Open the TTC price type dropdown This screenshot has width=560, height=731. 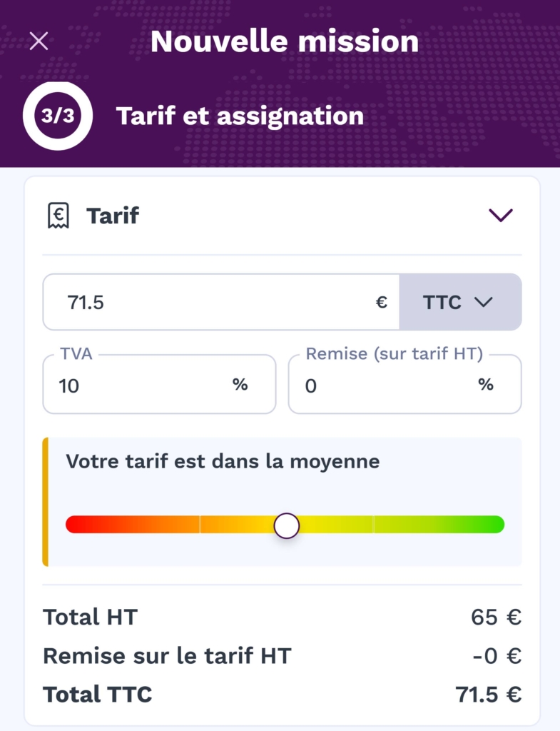click(460, 302)
